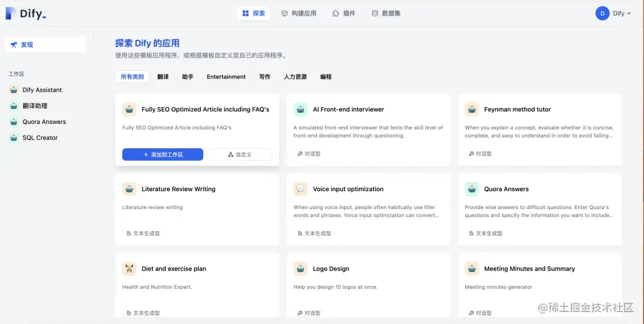Filter apps by 写作 category
The width and height of the screenshot is (644, 324).
coord(265,77)
